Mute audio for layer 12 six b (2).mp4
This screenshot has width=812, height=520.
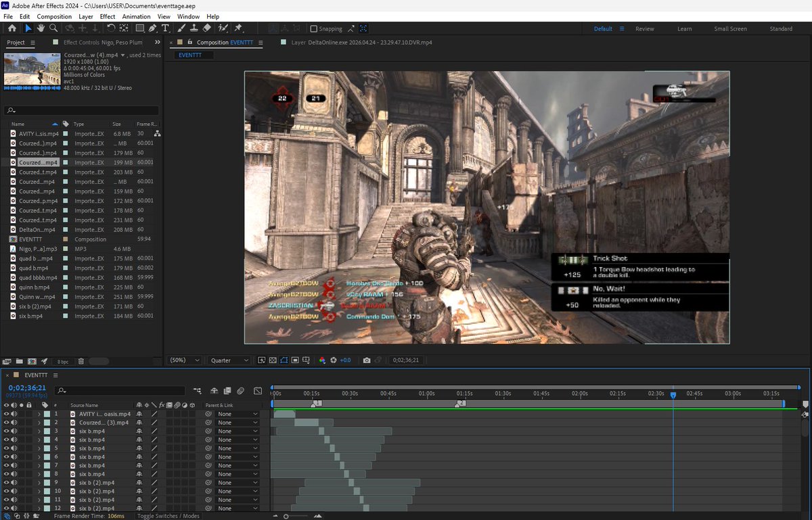coord(14,509)
